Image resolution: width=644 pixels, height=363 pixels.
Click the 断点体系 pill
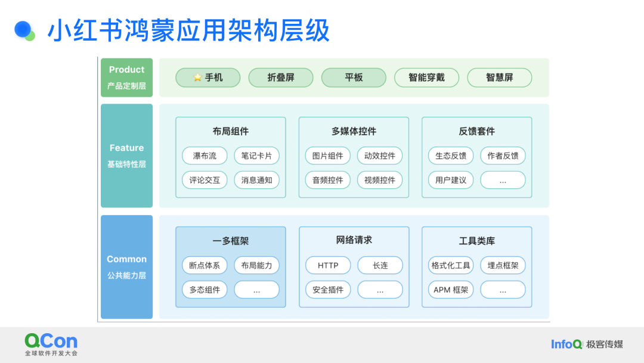pyautogui.click(x=205, y=265)
